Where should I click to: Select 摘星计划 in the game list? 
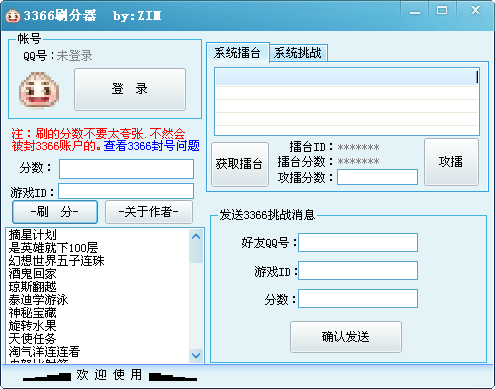[x=33, y=235]
